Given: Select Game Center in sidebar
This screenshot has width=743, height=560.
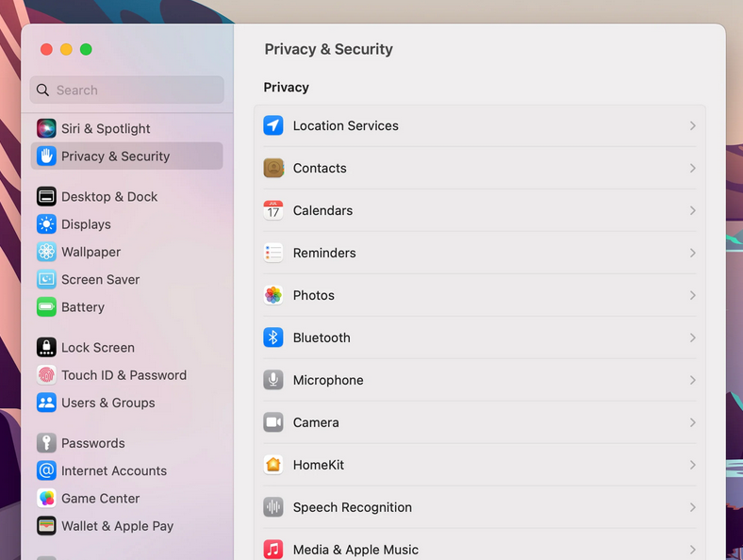Looking at the screenshot, I should click(126, 499).
